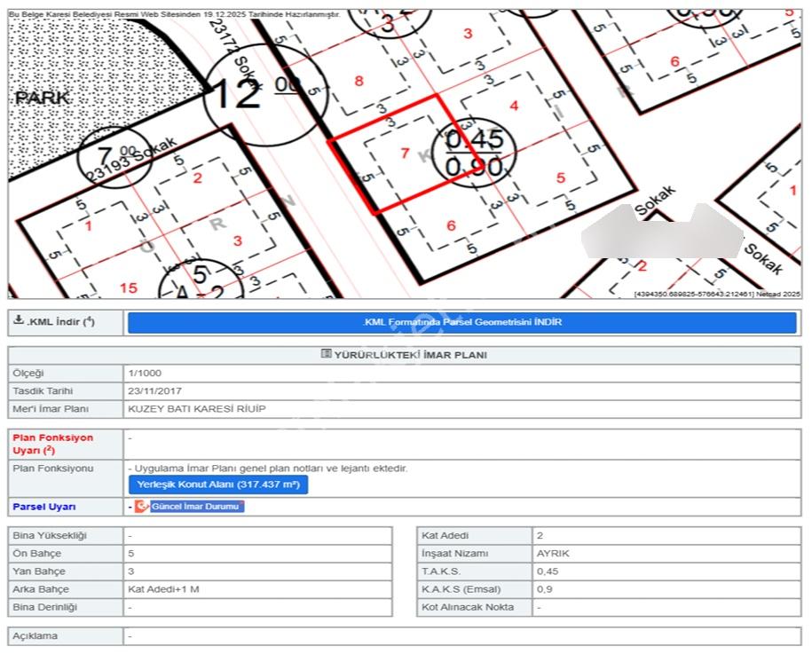812x654 pixels.
Task: Click the Bu Belge Karesi Belediyesi notice text
Action: click(175, 14)
